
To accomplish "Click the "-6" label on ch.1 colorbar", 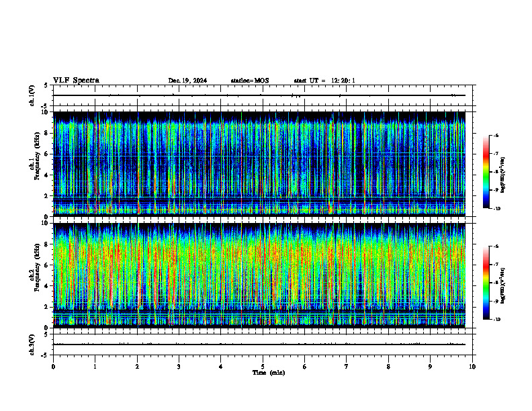I will click(x=496, y=135).
